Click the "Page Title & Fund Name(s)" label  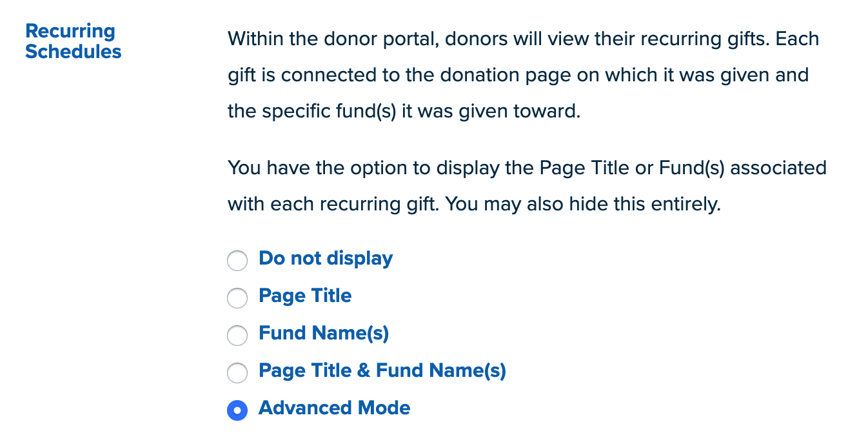tap(382, 370)
